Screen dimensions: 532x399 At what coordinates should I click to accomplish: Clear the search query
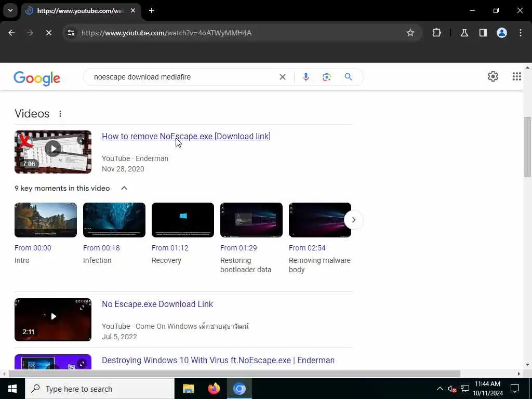point(282,77)
